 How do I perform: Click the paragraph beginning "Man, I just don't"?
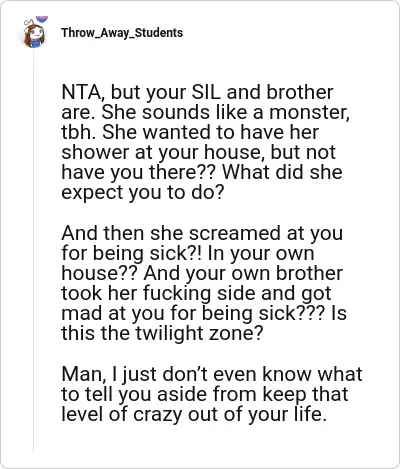(212, 394)
